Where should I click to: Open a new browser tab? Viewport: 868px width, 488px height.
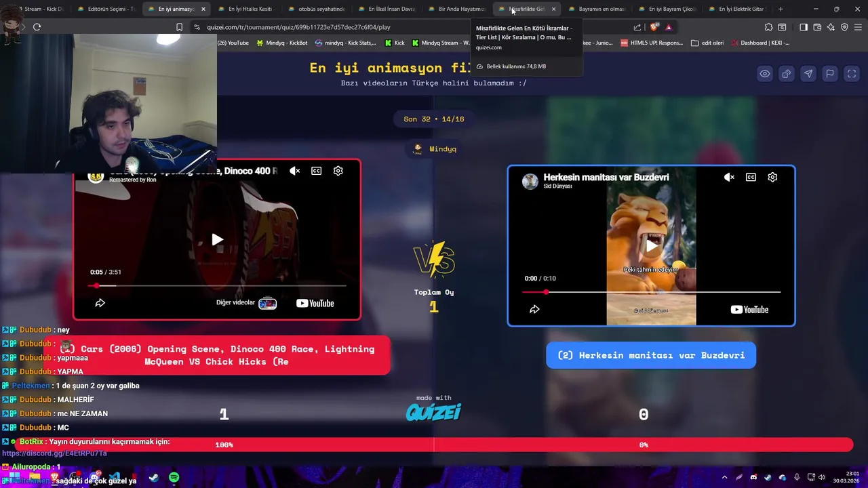click(x=781, y=9)
